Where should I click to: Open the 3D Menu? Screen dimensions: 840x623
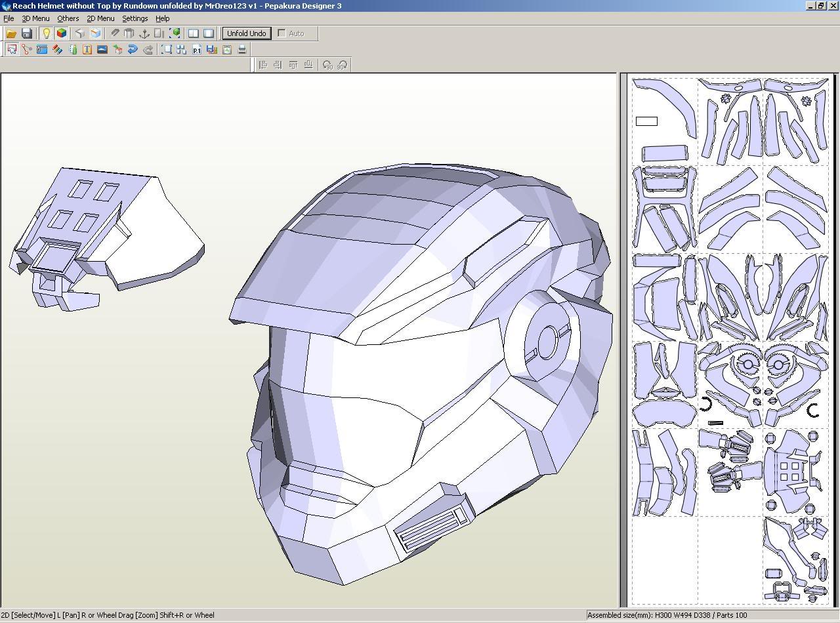coord(35,18)
